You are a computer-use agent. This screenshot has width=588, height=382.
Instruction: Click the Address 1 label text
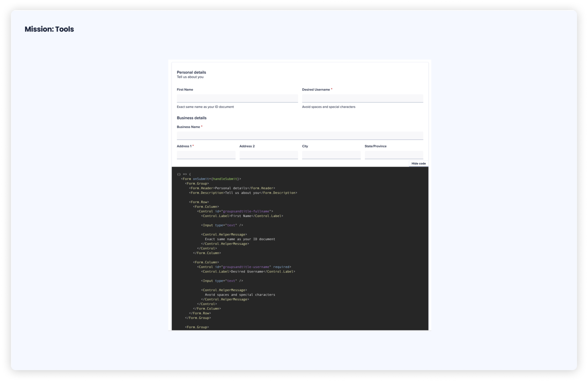[184, 146]
